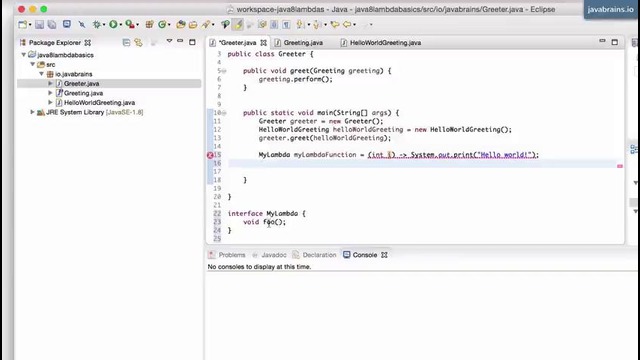Click the Next Annotation arrow icon
This screenshot has height=360, width=640.
[x=300, y=24]
